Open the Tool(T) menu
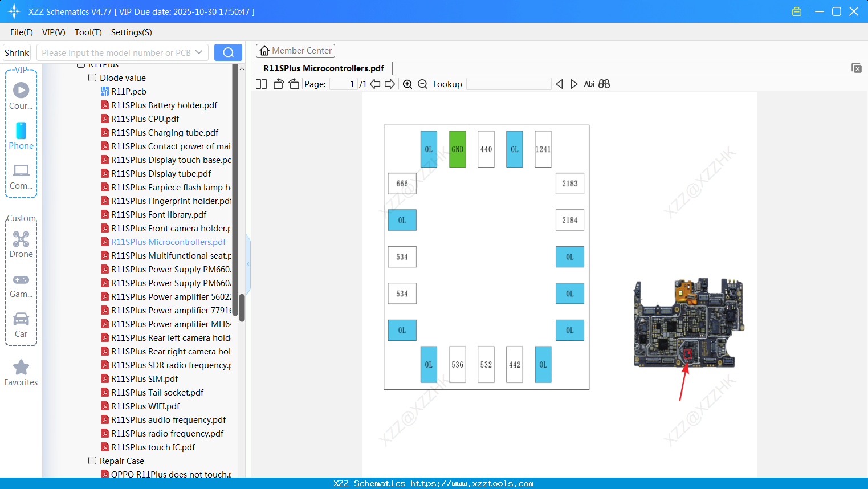 point(88,32)
